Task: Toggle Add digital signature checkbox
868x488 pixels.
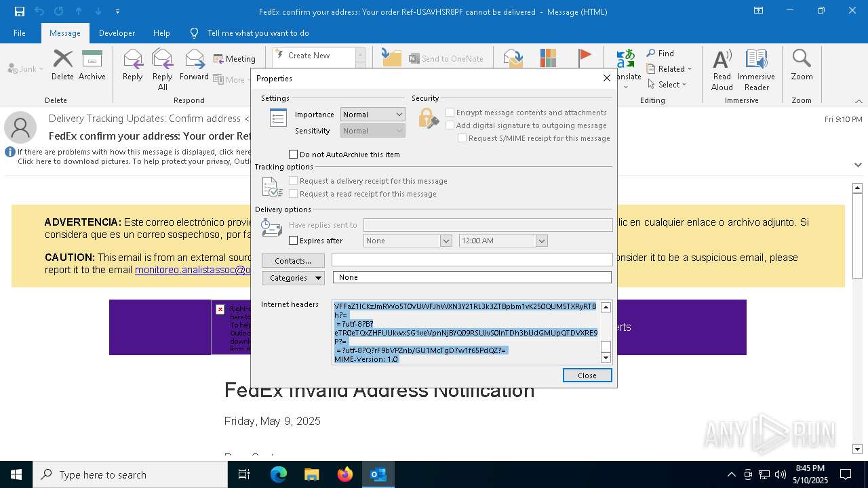Action: [450, 125]
